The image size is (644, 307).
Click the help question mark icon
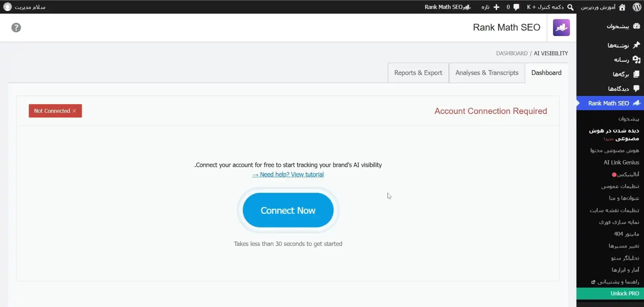coord(16,27)
